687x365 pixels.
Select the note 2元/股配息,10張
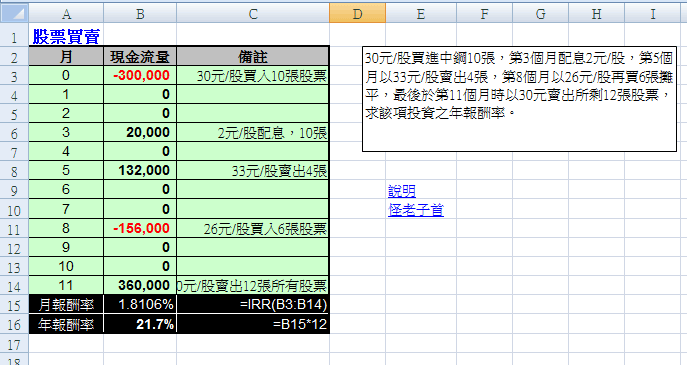253,132
